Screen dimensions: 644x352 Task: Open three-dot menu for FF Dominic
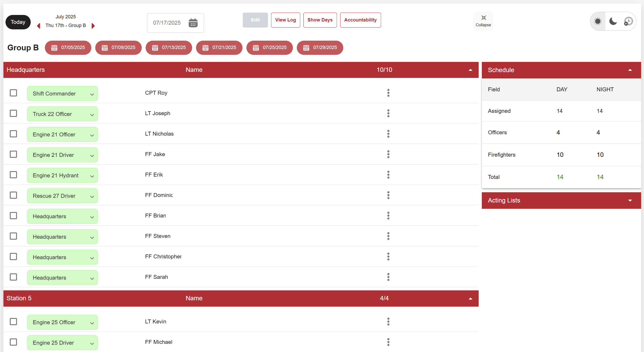point(388,195)
